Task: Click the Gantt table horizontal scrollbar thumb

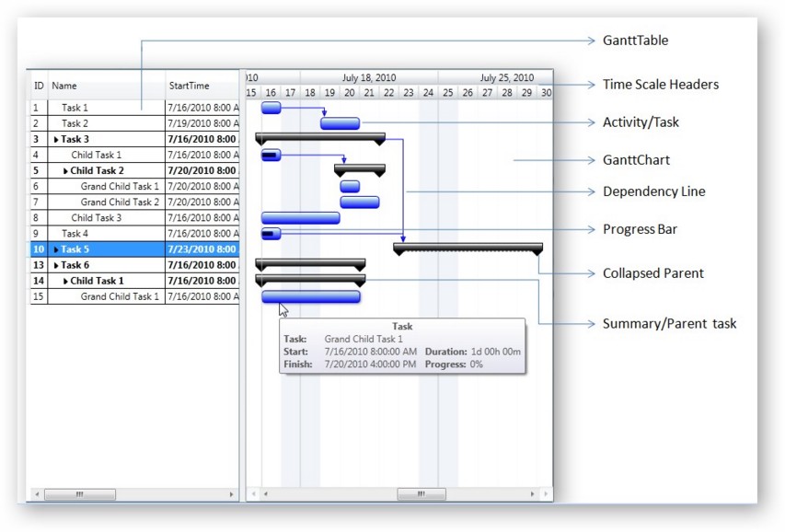Action: [80, 494]
